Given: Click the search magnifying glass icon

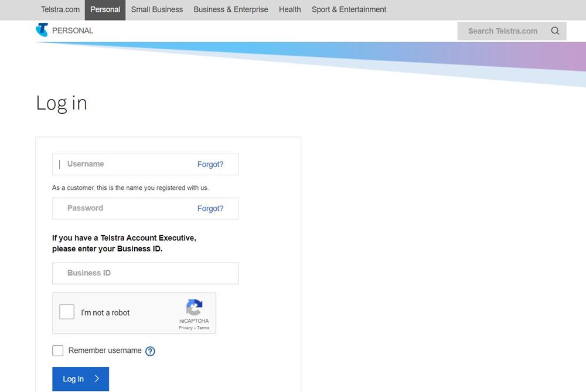Looking at the screenshot, I should coord(554,30).
